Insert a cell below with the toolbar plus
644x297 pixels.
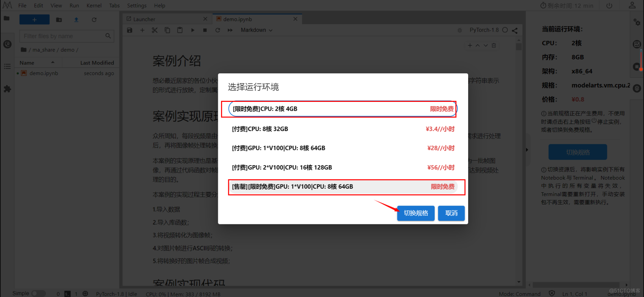pos(142,30)
